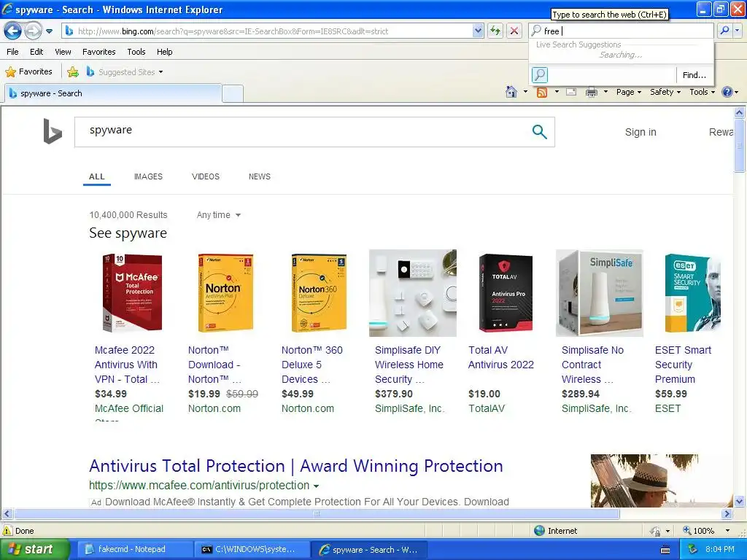Click the Add to Favorites Bar icon
Screen dimensions: 747x560
point(73,72)
